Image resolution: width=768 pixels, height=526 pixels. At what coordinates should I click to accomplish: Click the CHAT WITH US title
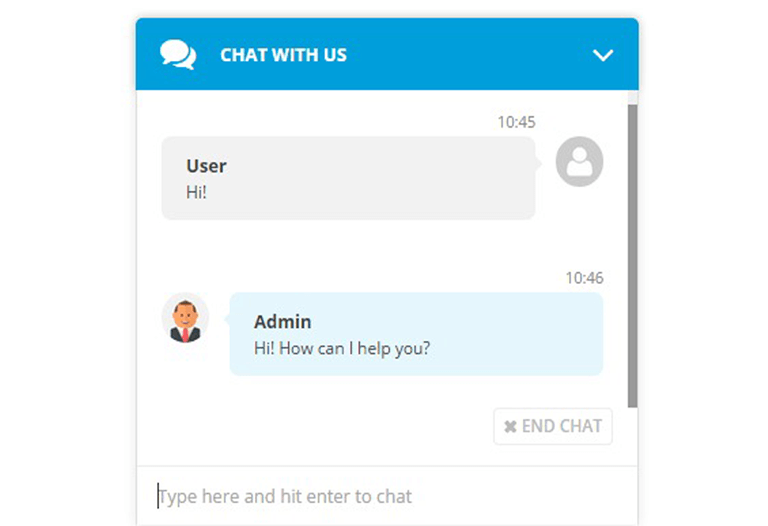click(x=283, y=55)
